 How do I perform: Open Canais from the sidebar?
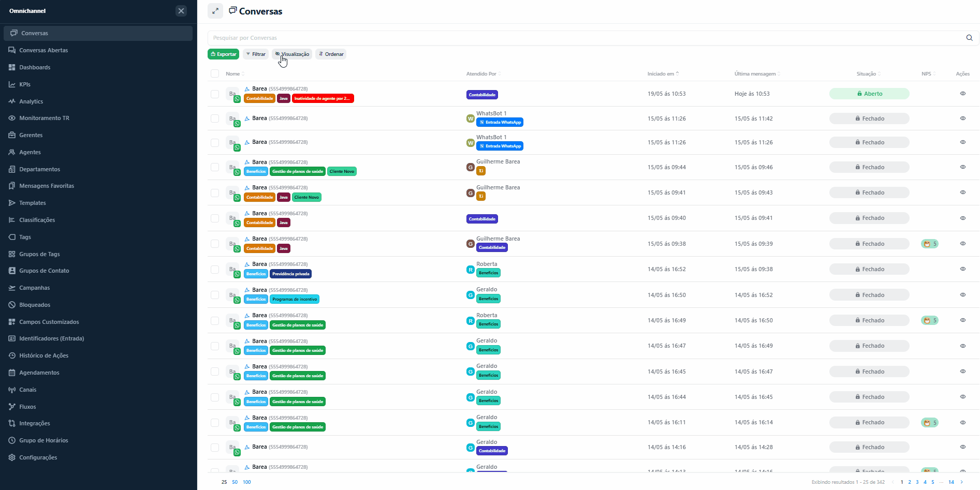[28, 390]
